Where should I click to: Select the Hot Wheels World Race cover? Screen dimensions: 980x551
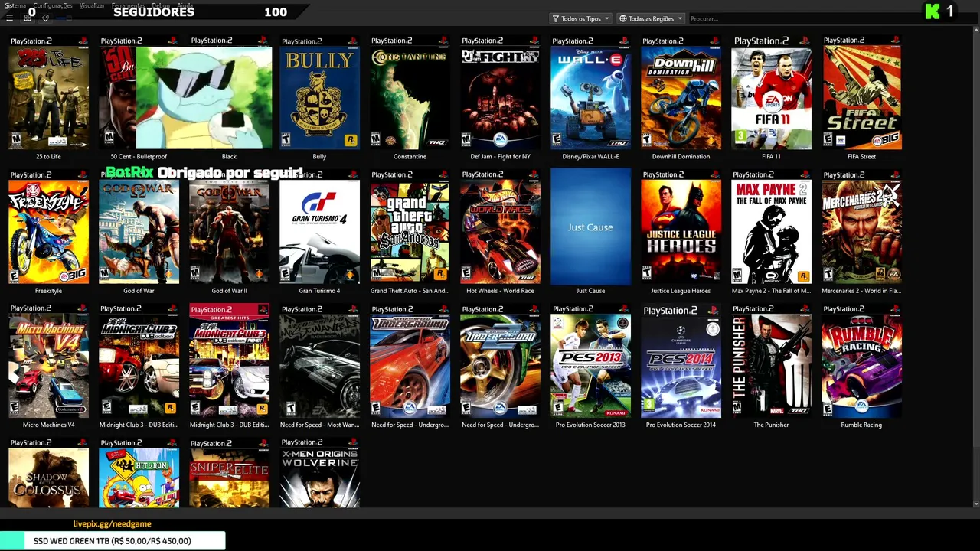pos(500,227)
